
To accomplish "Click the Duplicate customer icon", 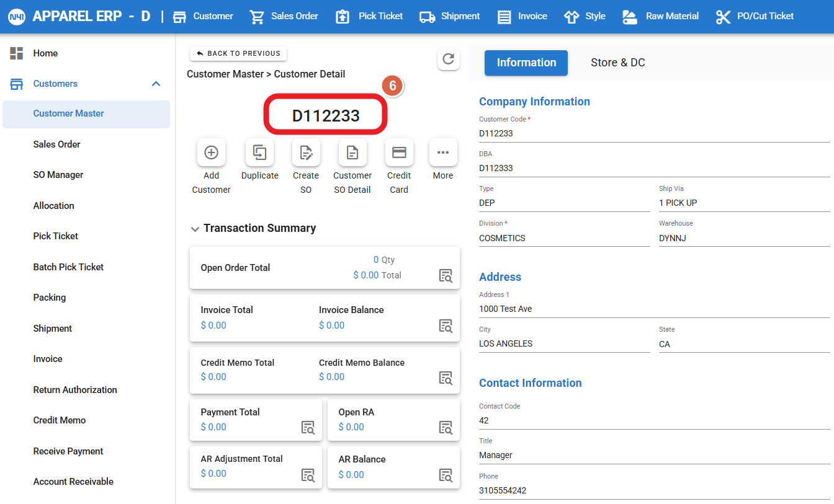I will (x=259, y=153).
